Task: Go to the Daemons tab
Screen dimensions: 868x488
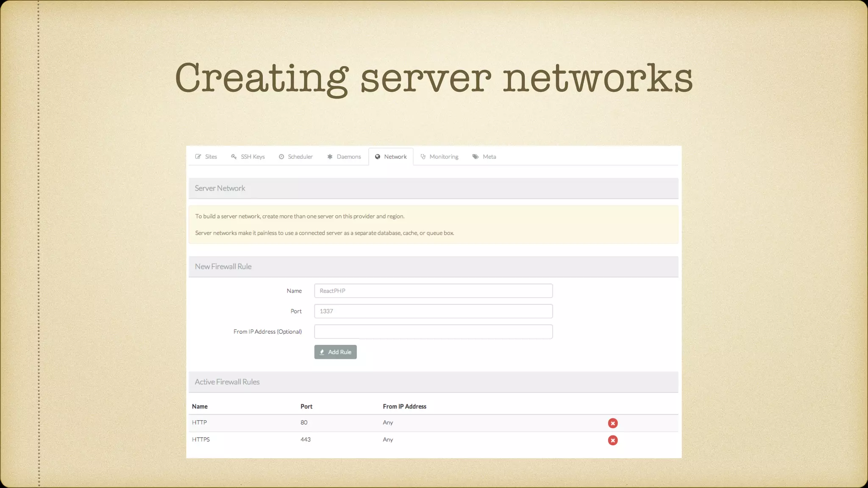Action: (344, 157)
